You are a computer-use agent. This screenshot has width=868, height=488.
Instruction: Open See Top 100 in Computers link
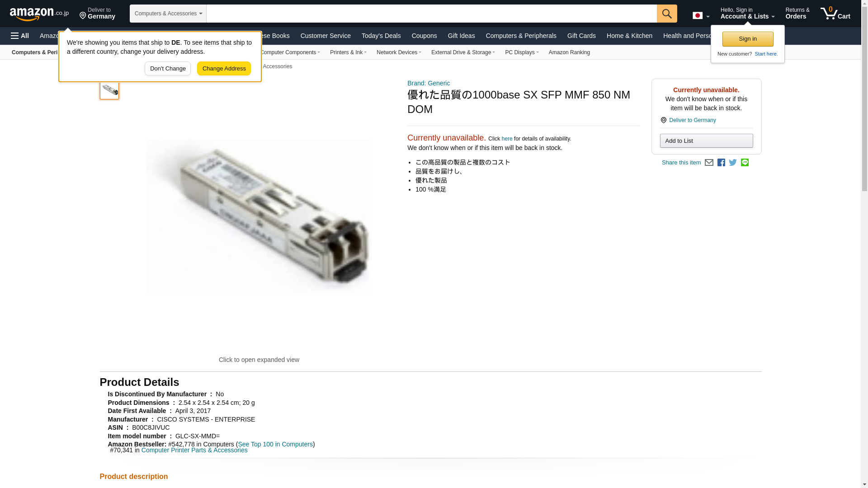click(x=275, y=444)
